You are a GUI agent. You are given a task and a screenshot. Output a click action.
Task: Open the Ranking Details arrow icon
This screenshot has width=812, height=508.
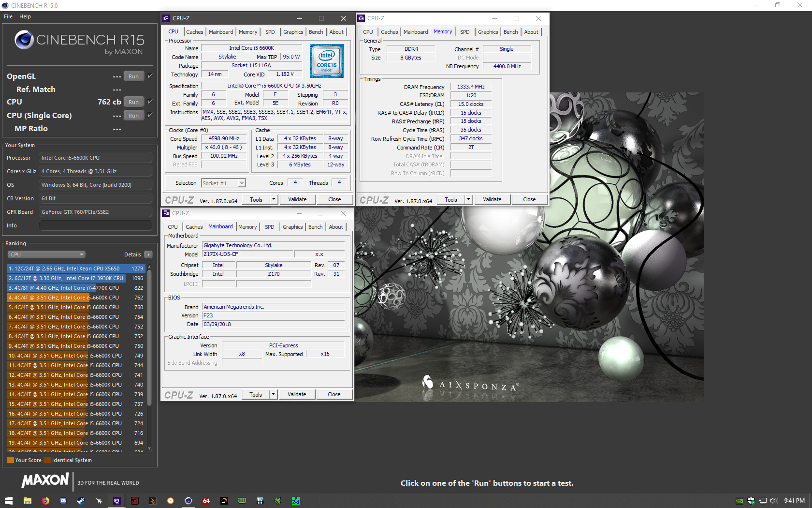tap(148, 254)
